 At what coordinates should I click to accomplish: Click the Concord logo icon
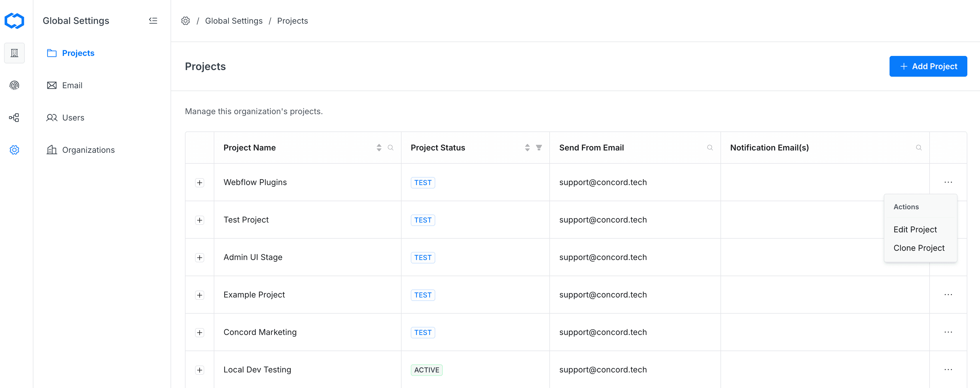click(14, 20)
